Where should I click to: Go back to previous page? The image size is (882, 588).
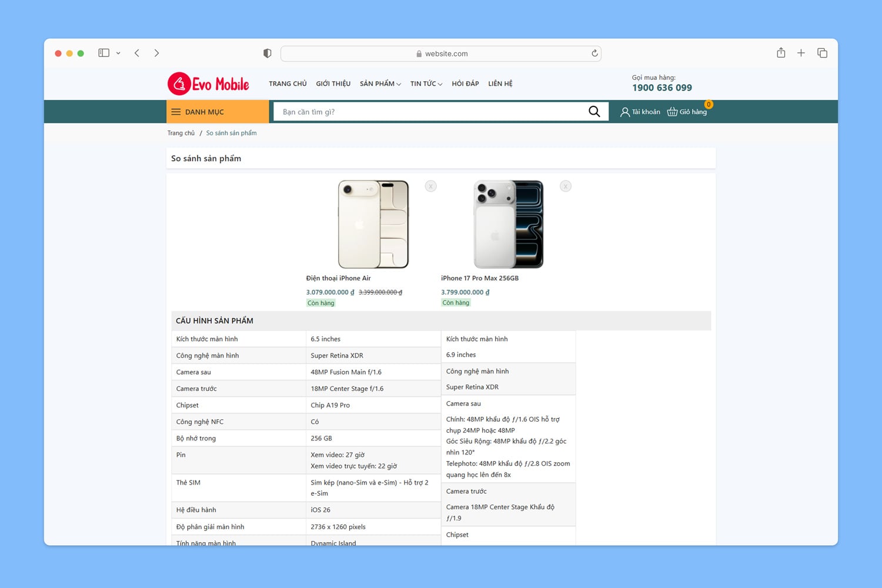(137, 53)
